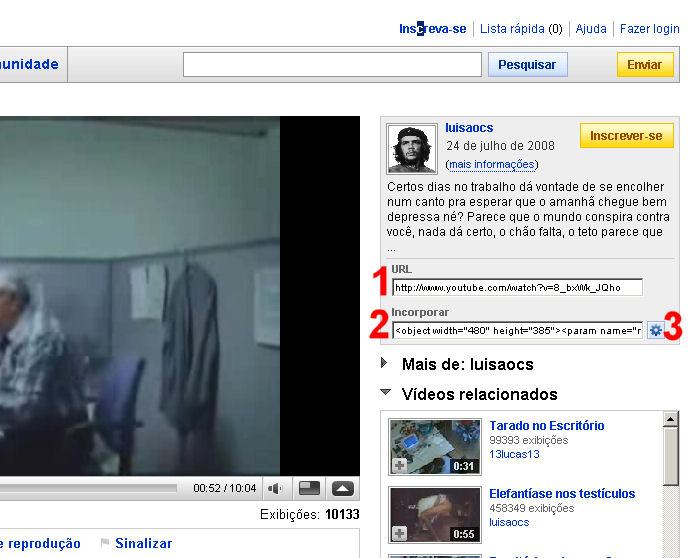Click the upward arrow player menu button
This screenshot has height=558, width=696.
pyautogui.click(x=343, y=488)
